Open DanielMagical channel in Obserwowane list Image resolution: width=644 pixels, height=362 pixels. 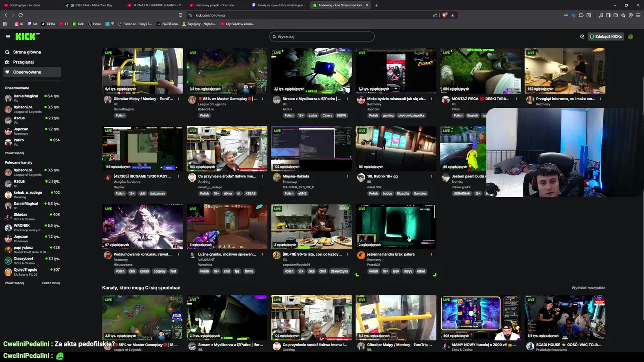pyautogui.click(x=32, y=98)
